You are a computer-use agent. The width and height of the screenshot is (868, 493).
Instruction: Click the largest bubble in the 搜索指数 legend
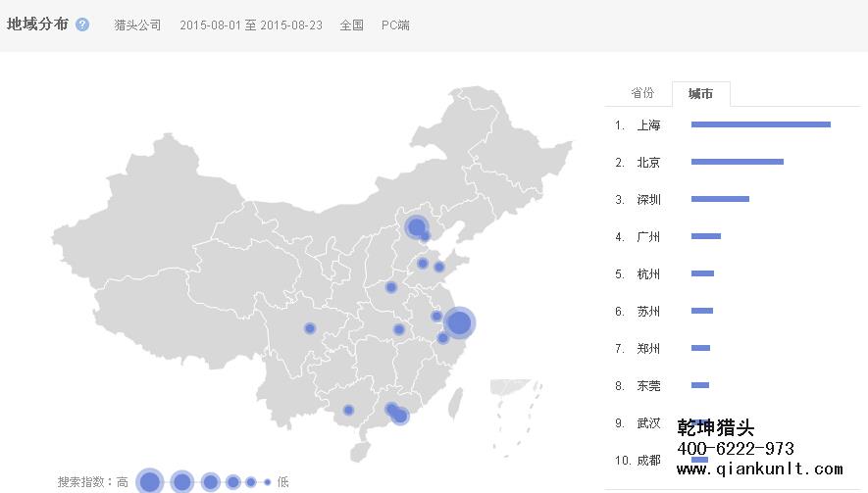(x=149, y=481)
